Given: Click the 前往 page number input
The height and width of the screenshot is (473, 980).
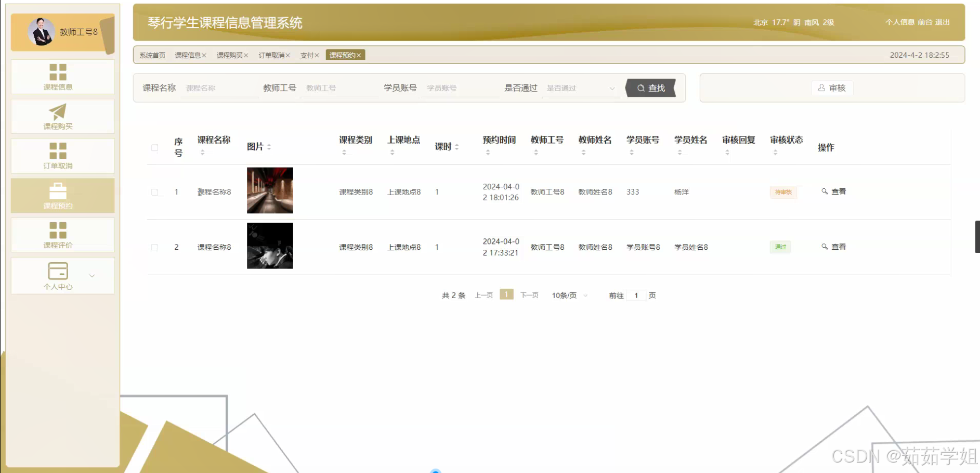Looking at the screenshot, I should click(636, 296).
